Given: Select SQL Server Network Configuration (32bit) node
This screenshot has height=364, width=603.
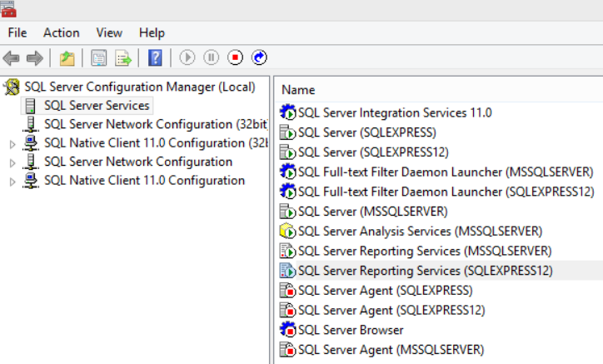Looking at the screenshot, I should click(x=156, y=124).
